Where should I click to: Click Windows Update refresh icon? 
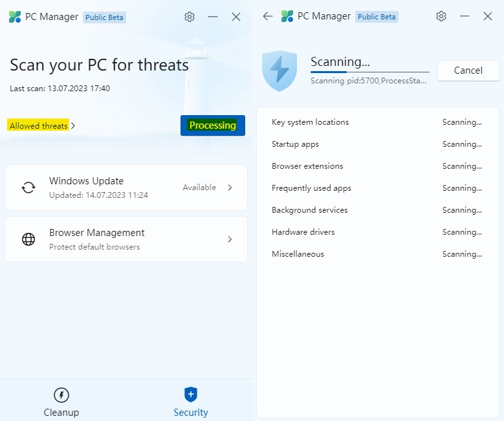pos(28,188)
